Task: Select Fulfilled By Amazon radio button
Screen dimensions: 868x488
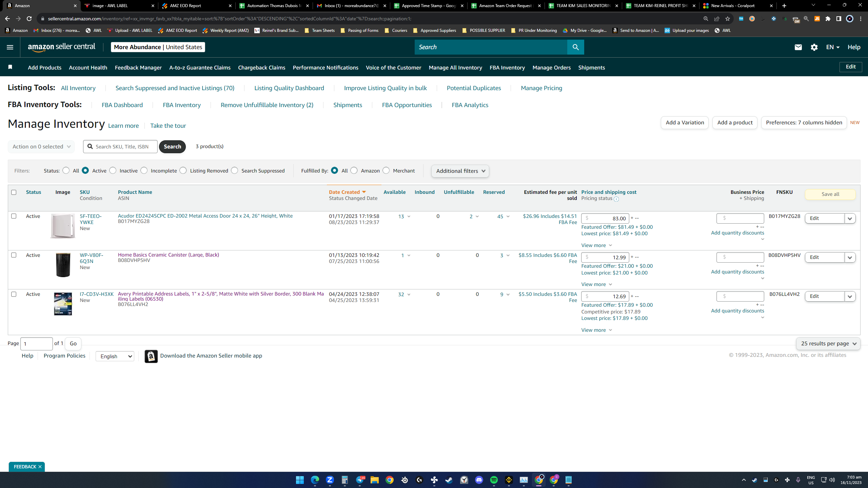Action: (354, 170)
